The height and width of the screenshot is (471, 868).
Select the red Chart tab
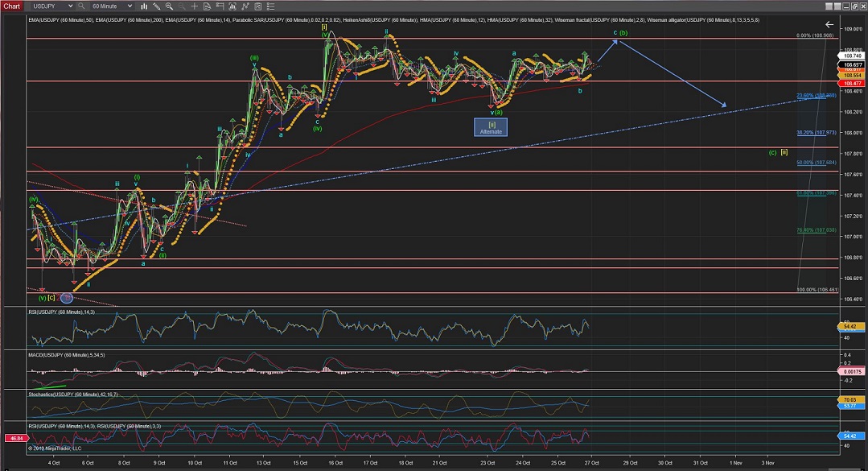[x=10, y=6]
